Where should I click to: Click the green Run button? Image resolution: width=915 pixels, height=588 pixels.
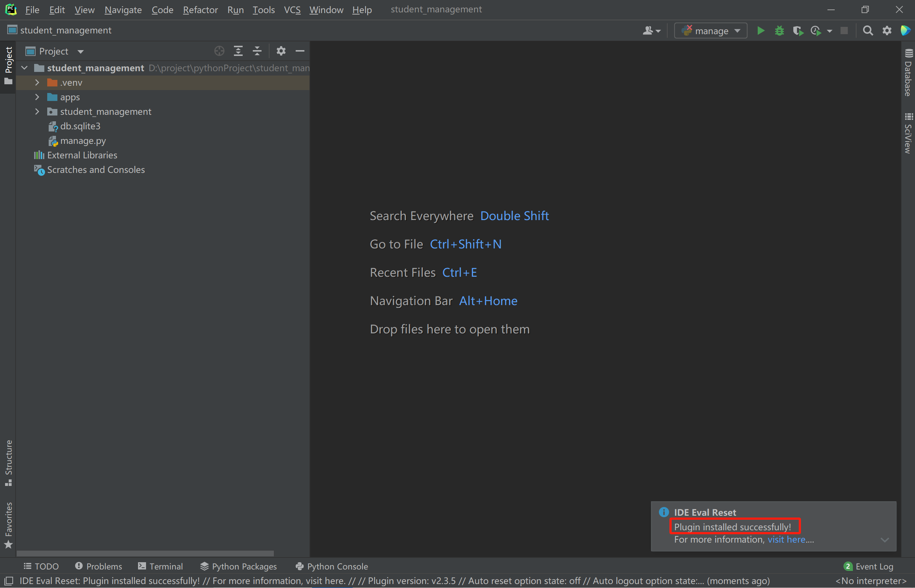tap(760, 31)
